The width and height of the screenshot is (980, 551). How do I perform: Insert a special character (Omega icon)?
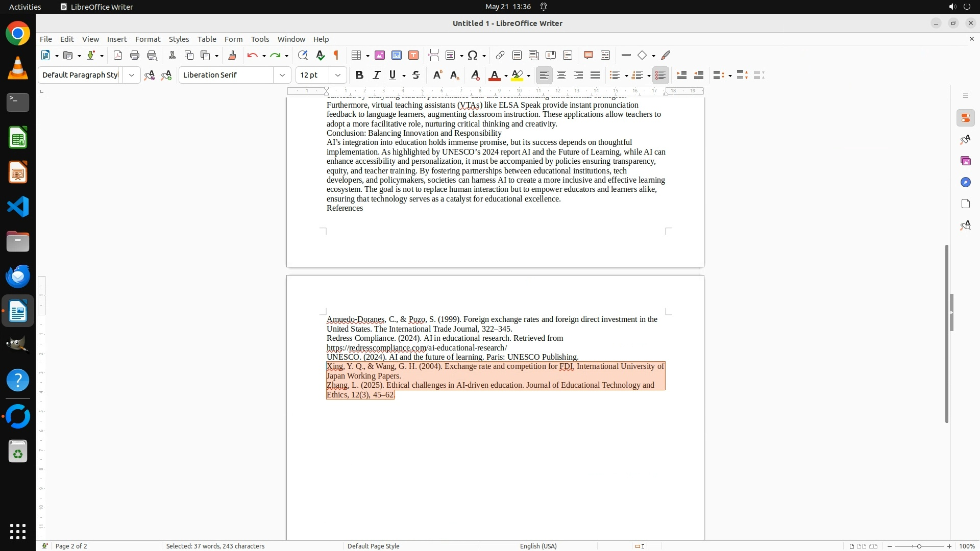(473, 55)
